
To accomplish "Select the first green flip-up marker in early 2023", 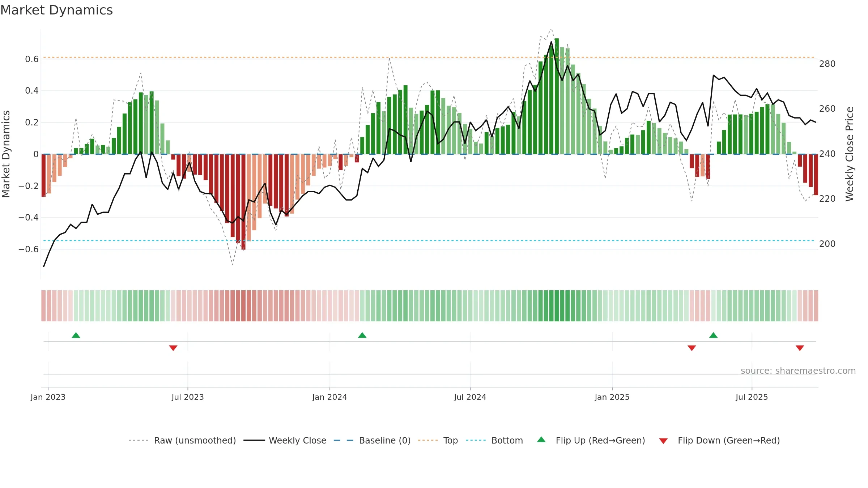I will point(76,335).
